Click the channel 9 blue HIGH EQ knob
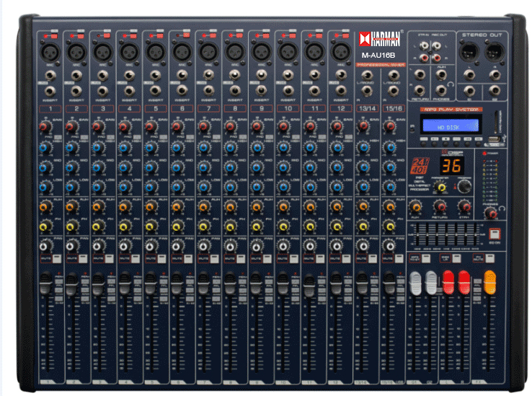Image resolution: width=532 pixels, height=396 pixels. (257, 147)
